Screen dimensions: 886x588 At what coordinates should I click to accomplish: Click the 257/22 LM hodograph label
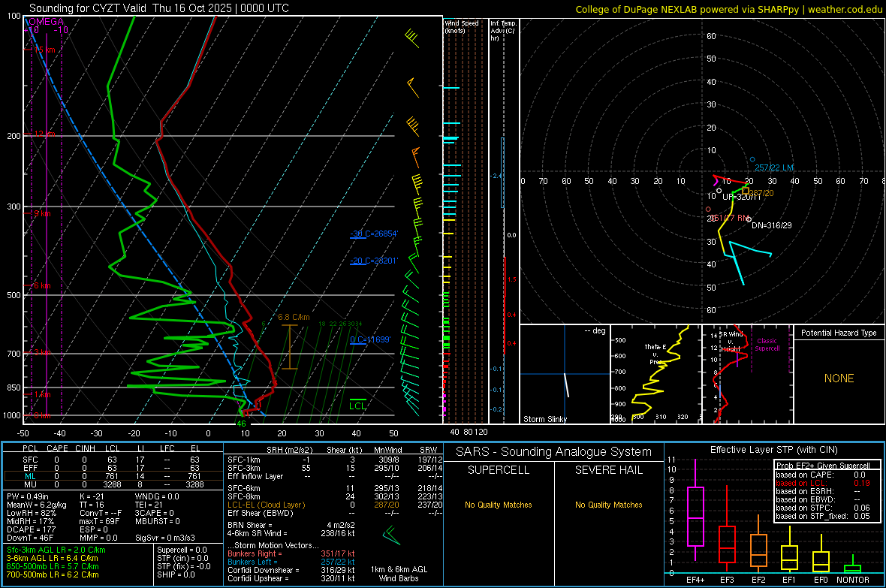click(x=773, y=167)
